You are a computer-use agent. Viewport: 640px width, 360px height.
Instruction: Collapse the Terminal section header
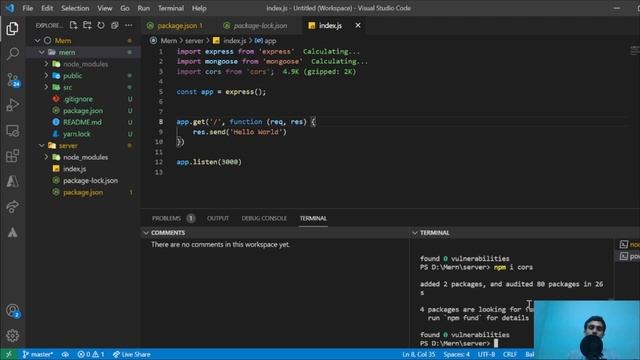click(x=415, y=233)
